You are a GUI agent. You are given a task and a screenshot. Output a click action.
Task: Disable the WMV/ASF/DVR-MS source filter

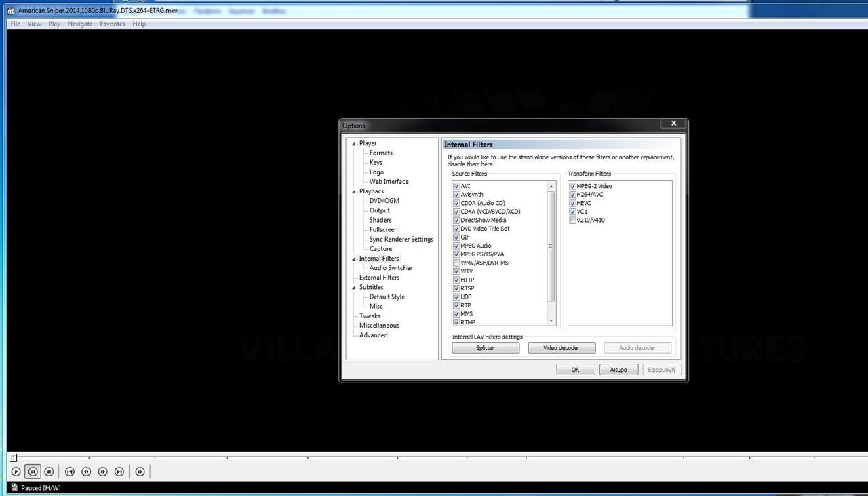(456, 263)
